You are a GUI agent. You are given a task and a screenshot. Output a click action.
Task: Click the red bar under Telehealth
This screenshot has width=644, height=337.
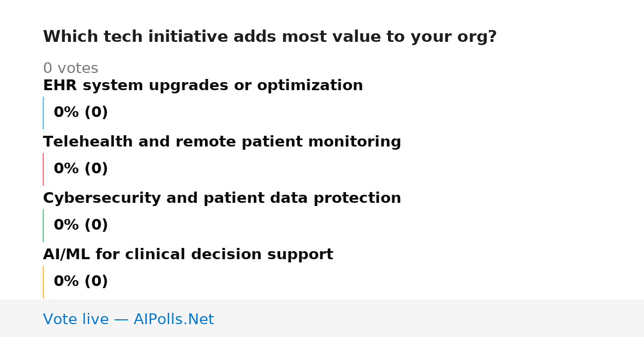[x=43, y=169]
